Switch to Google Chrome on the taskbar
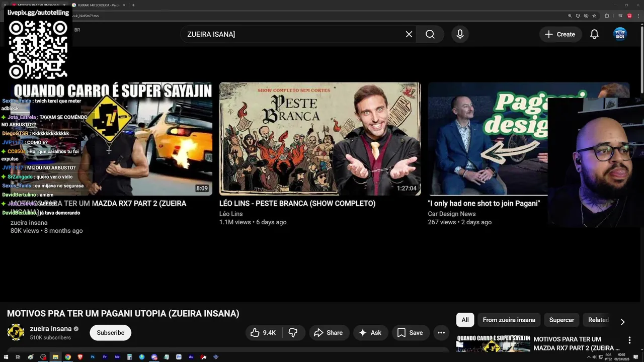Image resolution: width=644 pixels, height=362 pixels. click(x=68, y=357)
